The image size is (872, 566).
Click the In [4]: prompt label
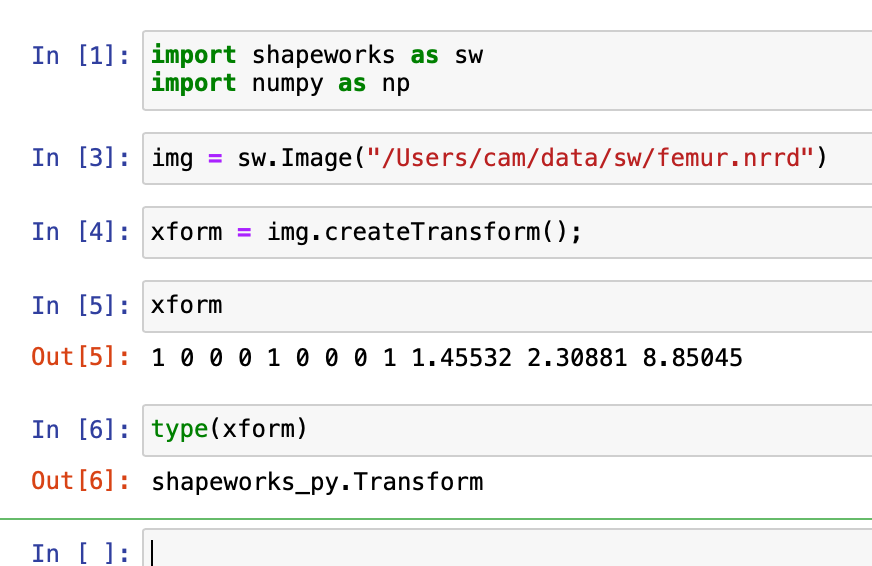tap(81, 232)
